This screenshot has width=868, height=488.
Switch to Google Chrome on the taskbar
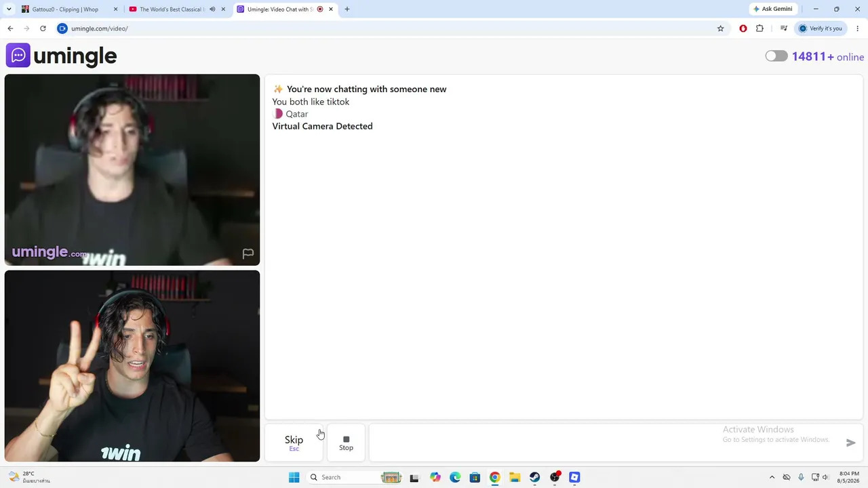495,477
